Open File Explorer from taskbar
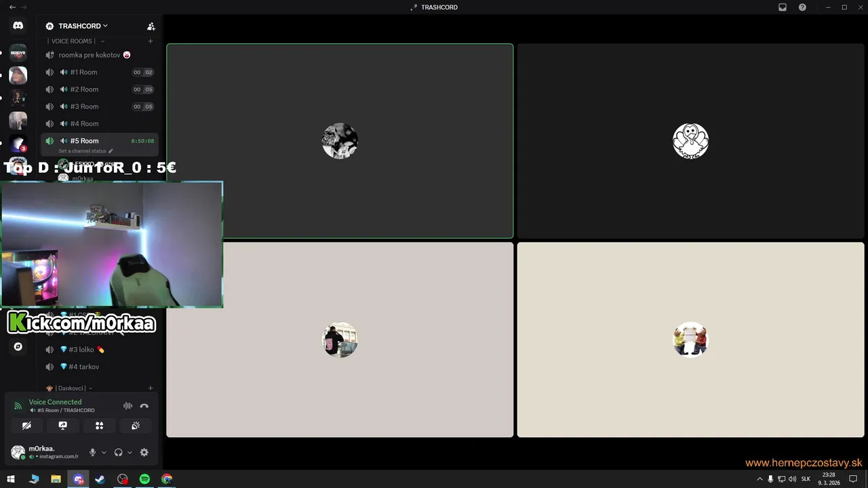This screenshot has height=488, width=868. pyautogui.click(x=56, y=479)
